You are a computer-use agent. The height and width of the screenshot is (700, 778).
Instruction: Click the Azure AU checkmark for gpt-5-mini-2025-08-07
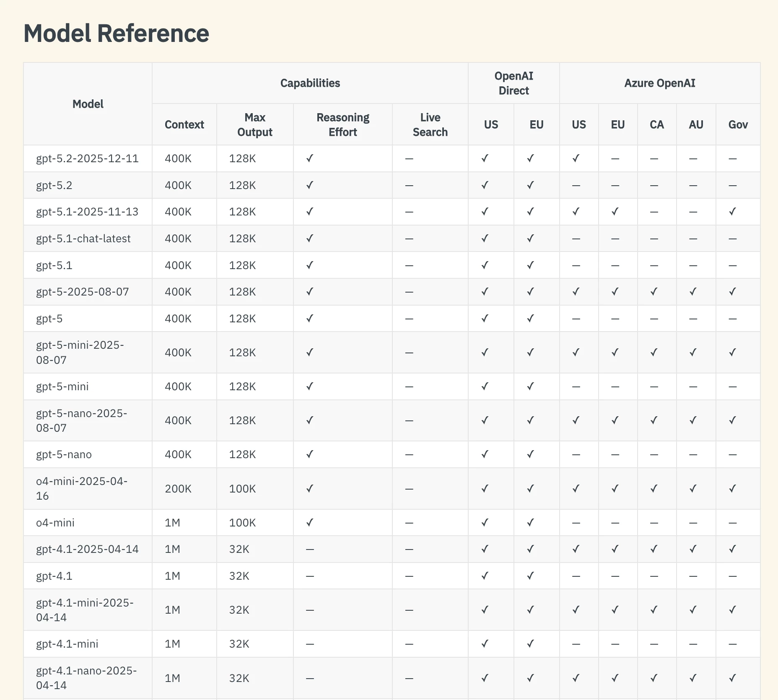(693, 353)
